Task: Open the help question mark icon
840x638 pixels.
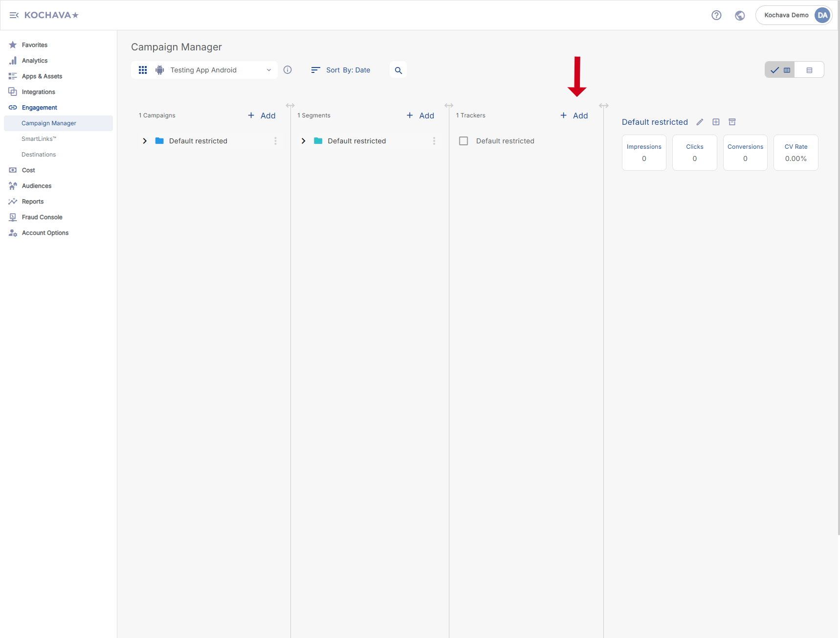Action: point(716,15)
